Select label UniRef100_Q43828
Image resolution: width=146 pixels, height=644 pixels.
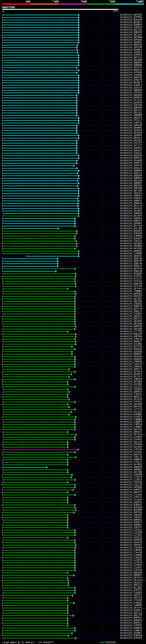(131, 244)
